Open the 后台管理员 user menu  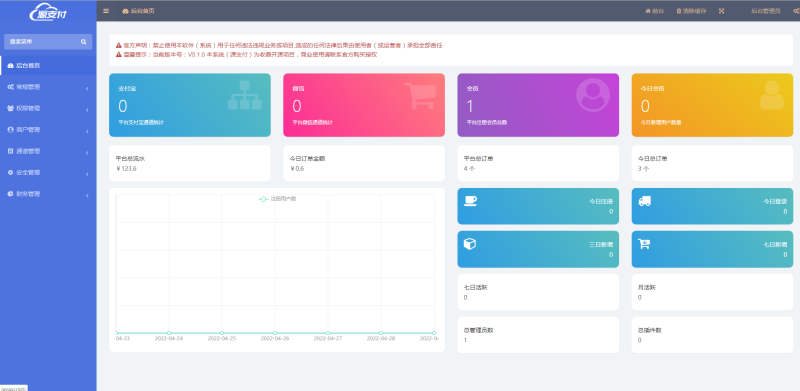coord(765,11)
